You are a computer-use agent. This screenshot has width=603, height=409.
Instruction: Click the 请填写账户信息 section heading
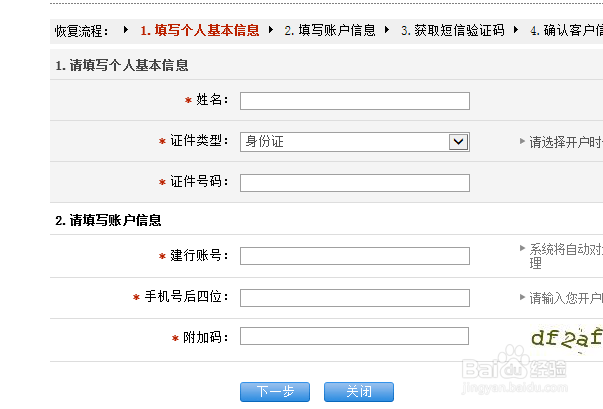(x=108, y=220)
